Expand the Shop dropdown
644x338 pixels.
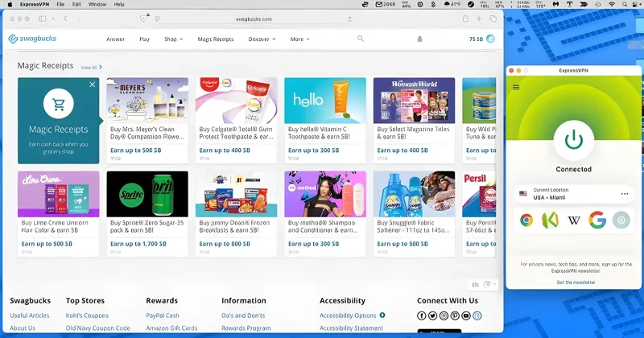173,39
